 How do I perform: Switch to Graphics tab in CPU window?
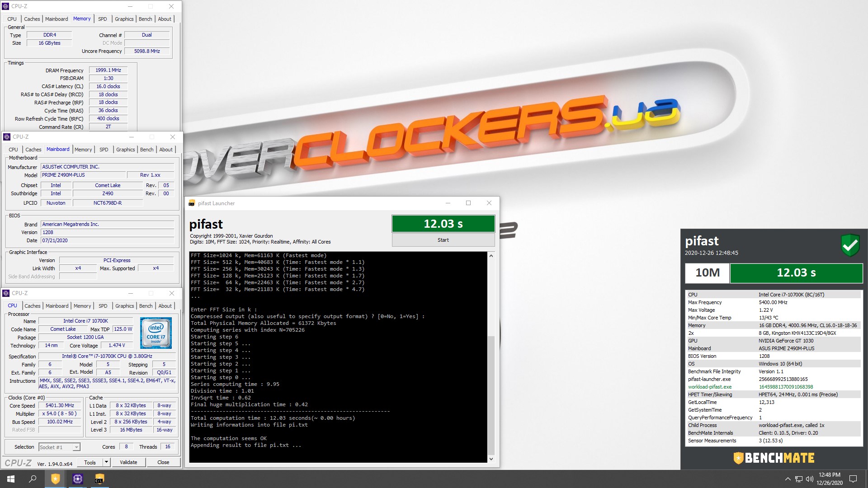[125, 306]
